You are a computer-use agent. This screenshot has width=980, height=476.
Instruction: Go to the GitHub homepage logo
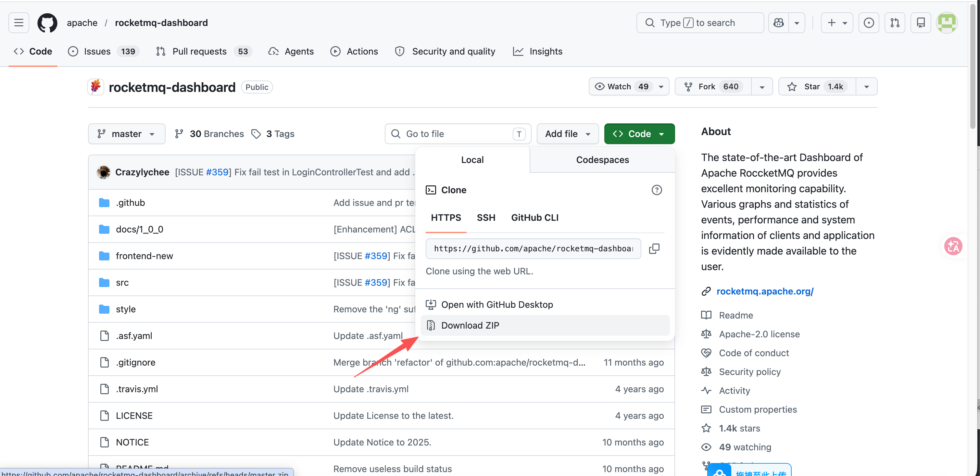point(47,23)
